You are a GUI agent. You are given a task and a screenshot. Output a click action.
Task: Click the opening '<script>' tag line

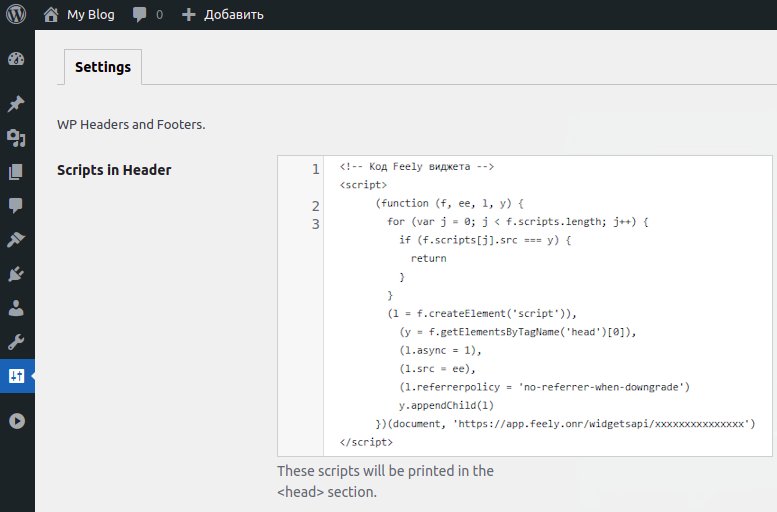coord(363,185)
